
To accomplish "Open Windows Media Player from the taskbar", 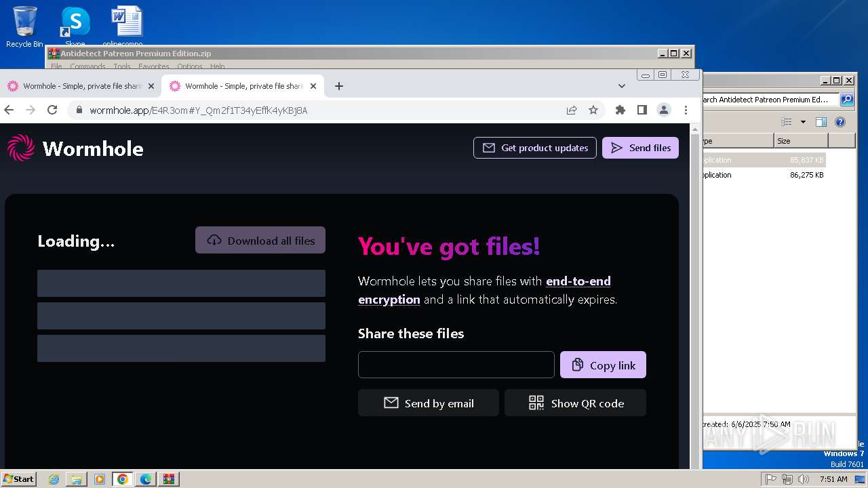I will [100, 479].
